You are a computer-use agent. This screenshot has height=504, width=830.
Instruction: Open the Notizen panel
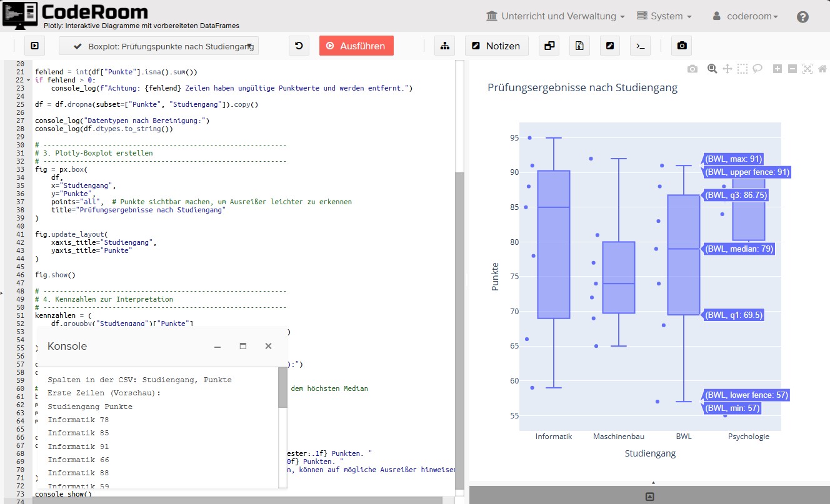[x=496, y=46]
